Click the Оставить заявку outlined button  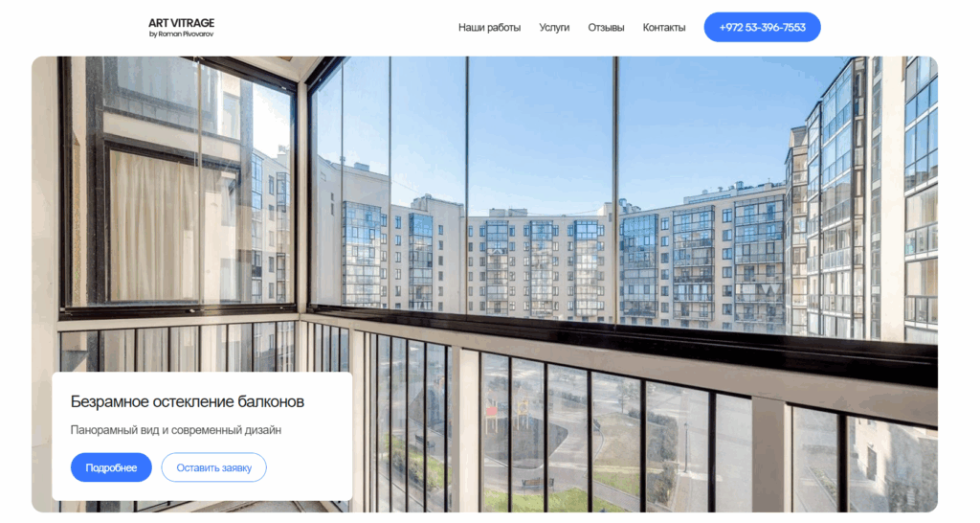click(x=213, y=467)
